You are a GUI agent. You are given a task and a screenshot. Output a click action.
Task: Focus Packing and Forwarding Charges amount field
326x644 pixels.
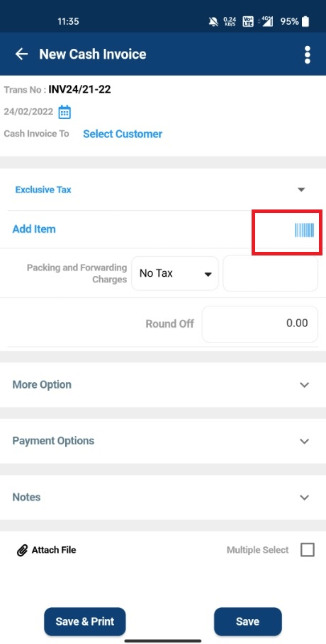[271, 274]
